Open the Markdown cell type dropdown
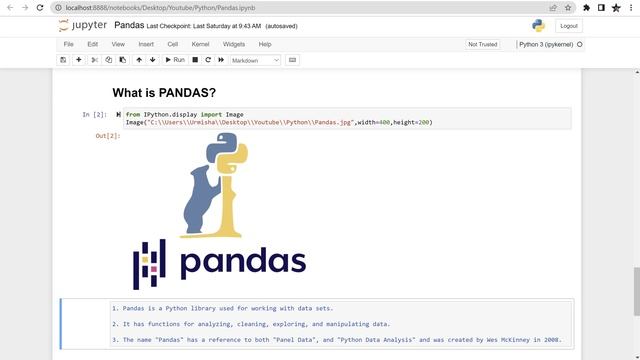The width and height of the screenshot is (640, 360). pyautogui.click(x=255, y=60)
